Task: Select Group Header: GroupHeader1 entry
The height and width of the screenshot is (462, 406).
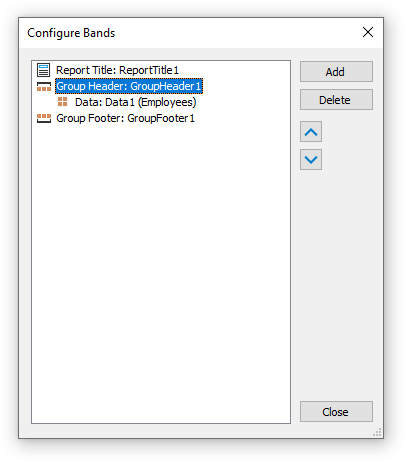Action: click(129, 86)
